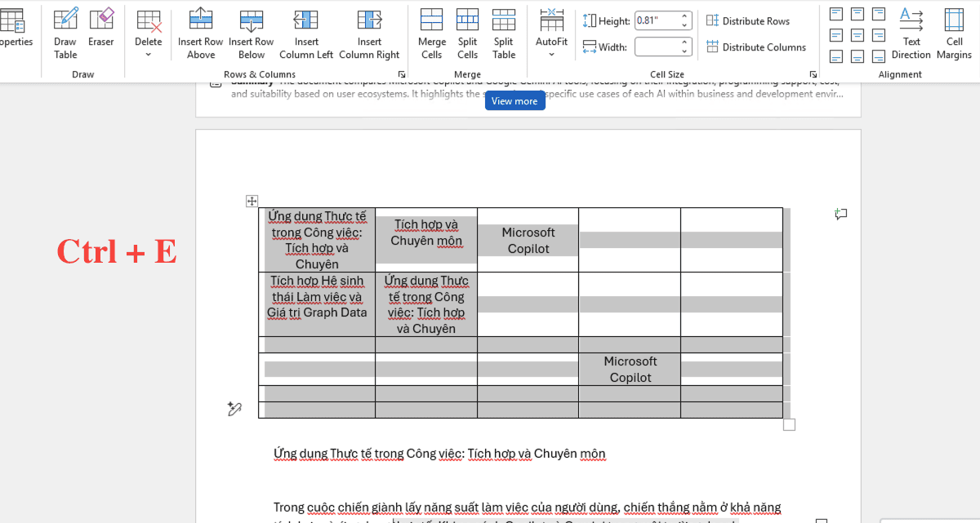This screenshot has height=523, width=980.
Task: Split Table at current row
Action: 504,33
